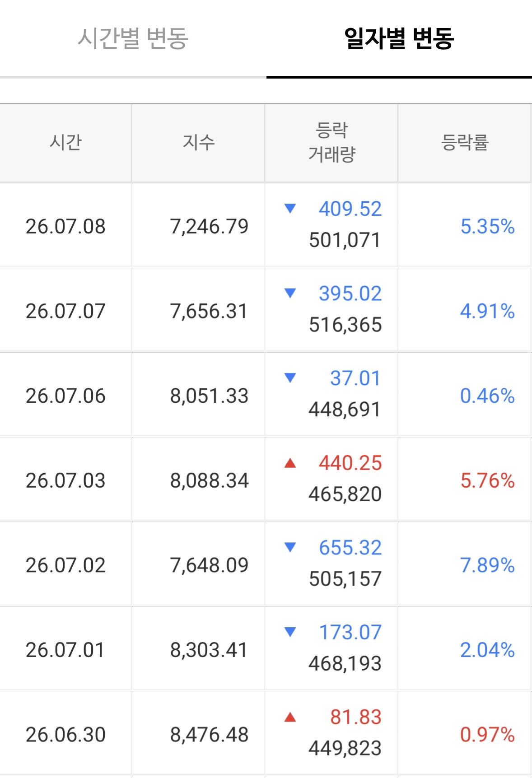
Task: Click the blue down arrow beside 409.52
Action: point(290,208)
